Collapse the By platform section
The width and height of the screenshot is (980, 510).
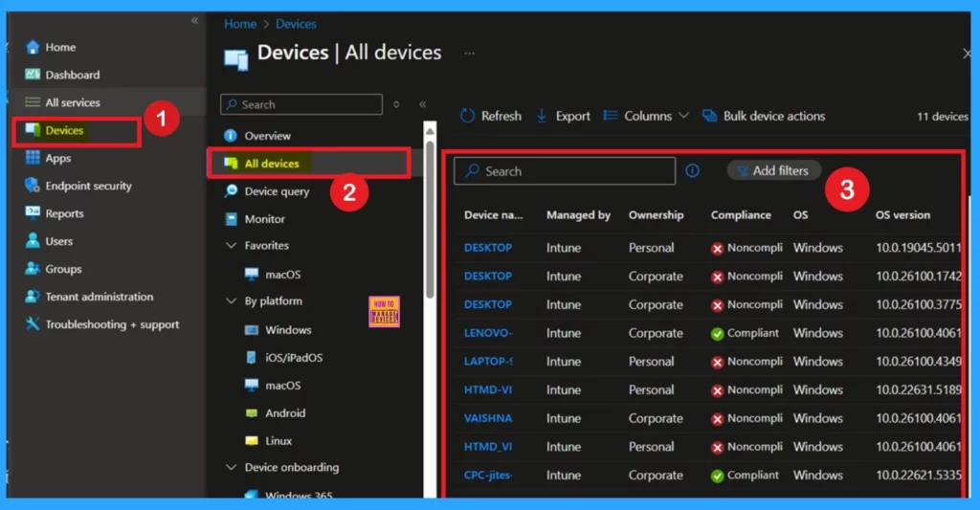pyautogui.click(x=231, y=300)
